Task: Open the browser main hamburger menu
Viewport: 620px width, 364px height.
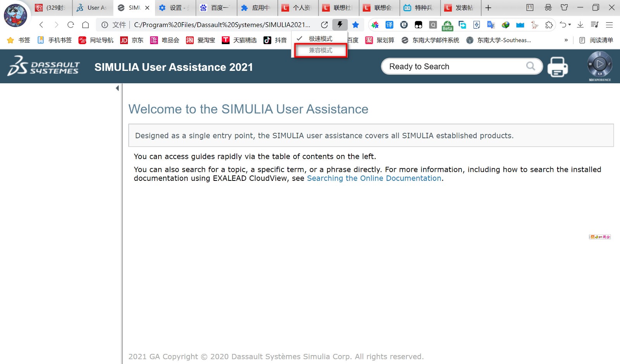Action: [609, 25]
